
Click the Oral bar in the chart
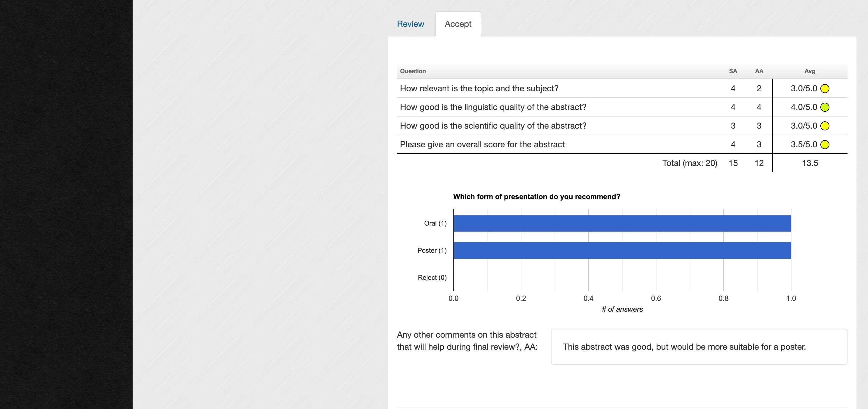point(622,223)
